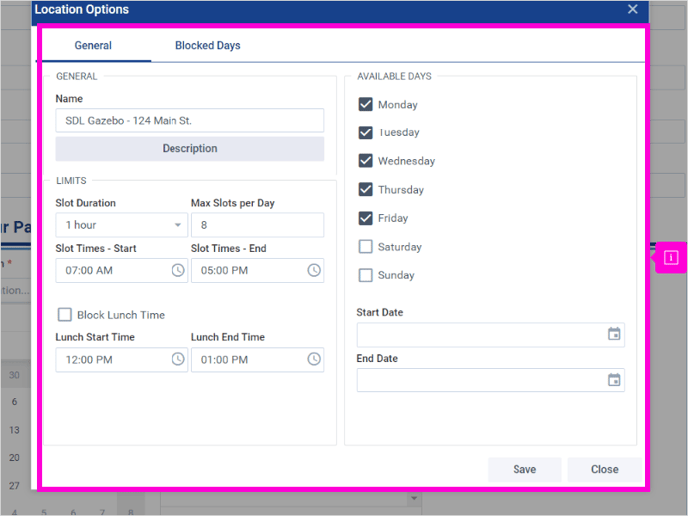Close the Location Options dialog with X
Image resolution: width=688 pixels, height=516 pixels.
click(632, 9)
